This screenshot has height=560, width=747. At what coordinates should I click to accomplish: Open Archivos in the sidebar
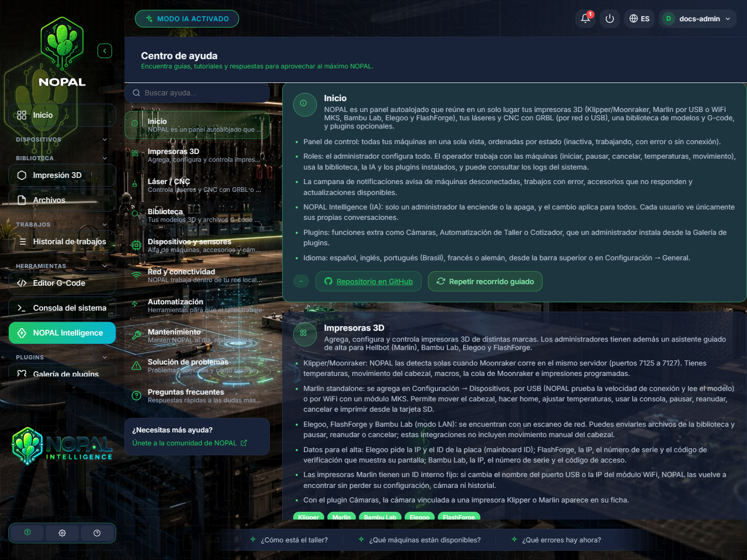point(62,200)
